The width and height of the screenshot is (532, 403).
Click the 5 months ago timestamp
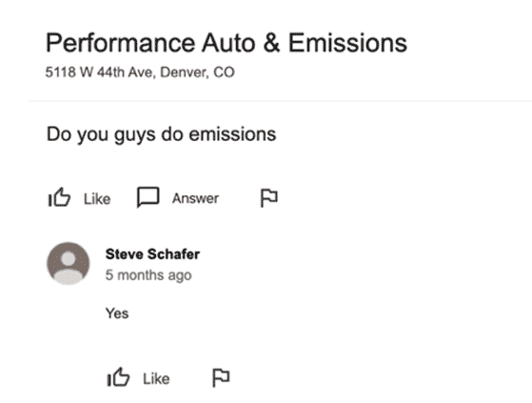pyautogui.click(x=148, y=275)
